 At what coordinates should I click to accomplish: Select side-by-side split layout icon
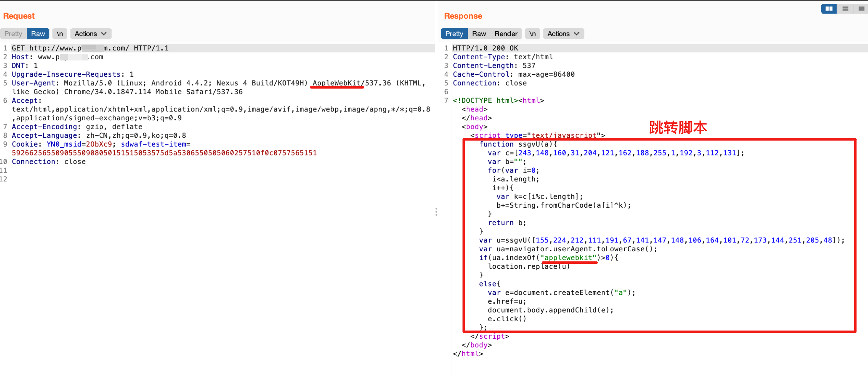[x=829, y=9]
